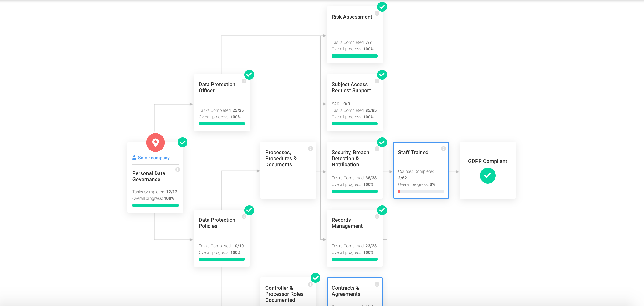
Task: Open the Controller & Processor Roles Documented card
Action: tap(284, 294)
